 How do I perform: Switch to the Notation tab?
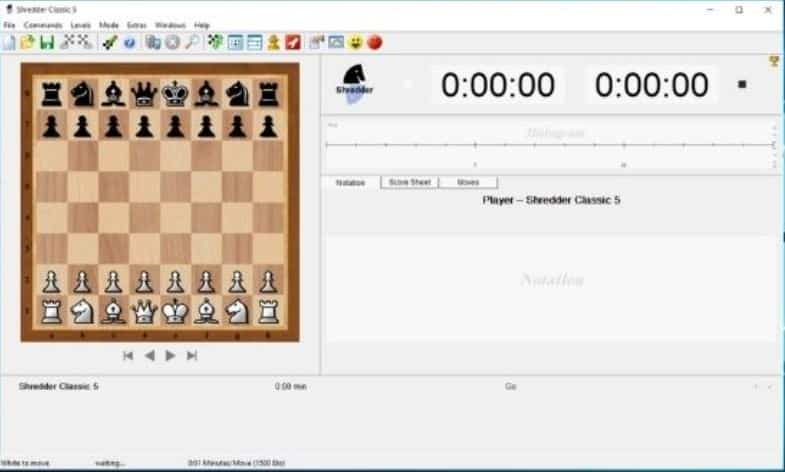click(x=350, y=183)
